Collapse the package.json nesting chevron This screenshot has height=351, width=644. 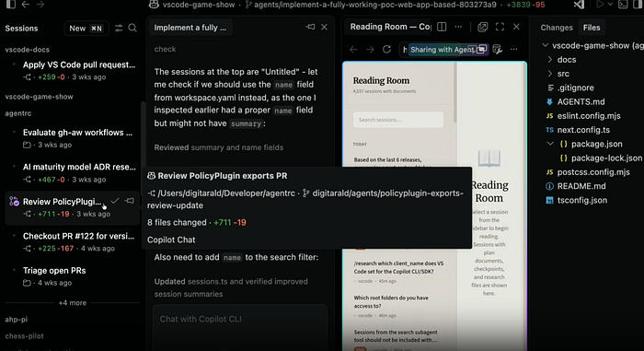550,144
